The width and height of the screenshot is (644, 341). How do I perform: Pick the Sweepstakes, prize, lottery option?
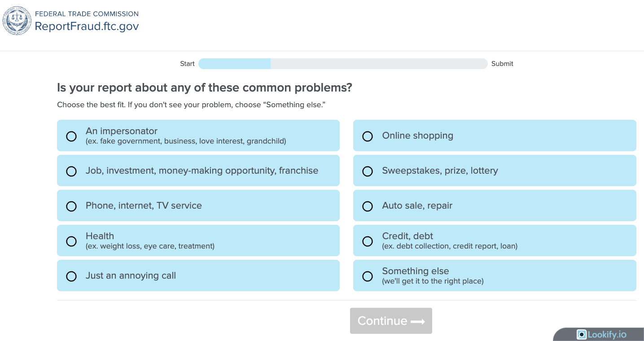(x=368, y=171)
